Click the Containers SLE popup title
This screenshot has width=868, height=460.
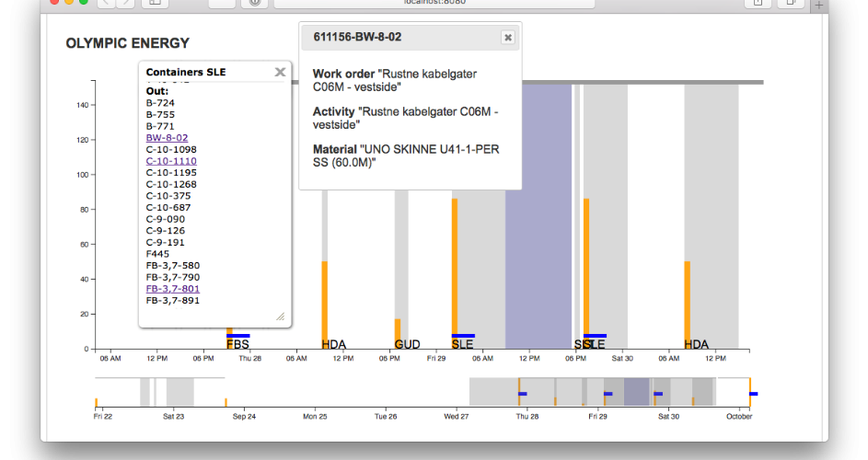[186, 72]
